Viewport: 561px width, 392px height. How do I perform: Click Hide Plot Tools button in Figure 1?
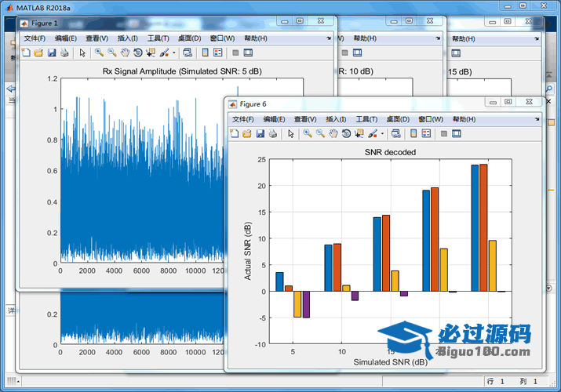[235, 53]
